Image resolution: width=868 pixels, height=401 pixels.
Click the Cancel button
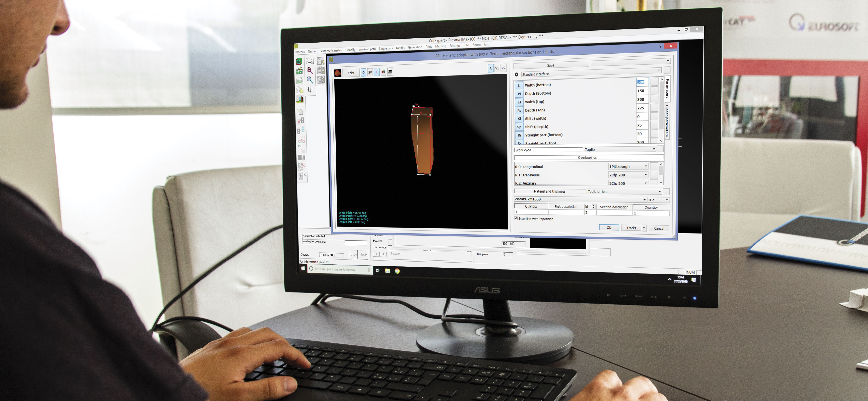click(659, 228)
